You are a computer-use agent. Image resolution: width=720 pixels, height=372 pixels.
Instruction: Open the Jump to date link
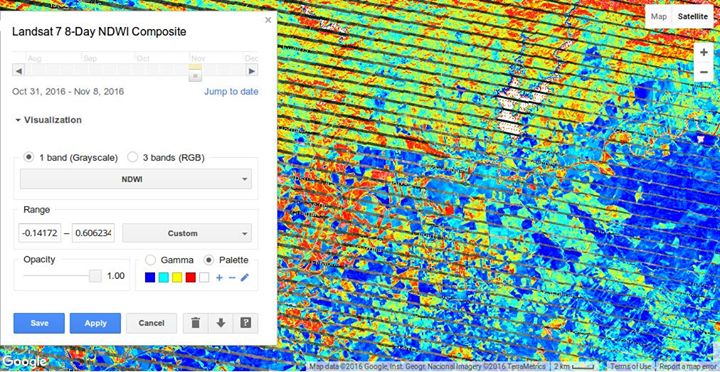coord(231,91)
